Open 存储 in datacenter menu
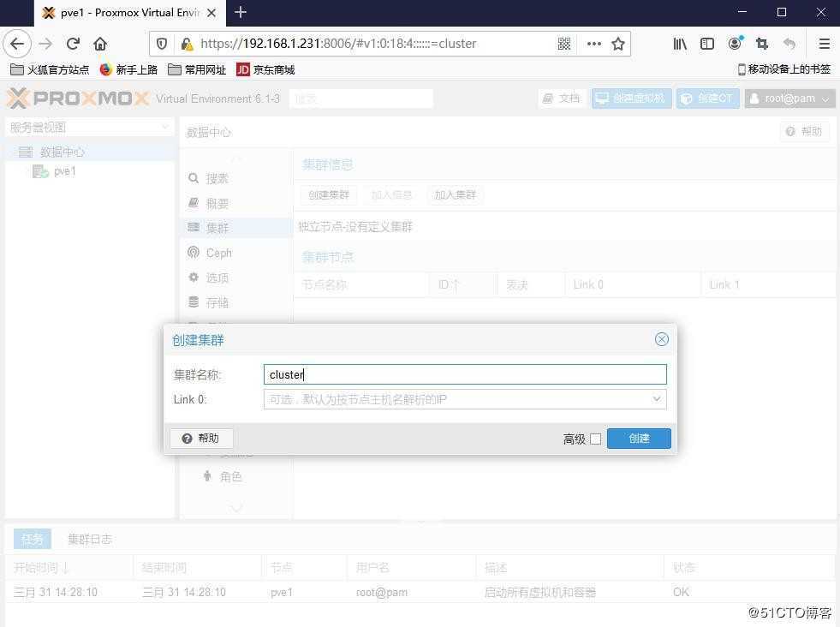This screenshot has height=627, width=840. [236, 302]
